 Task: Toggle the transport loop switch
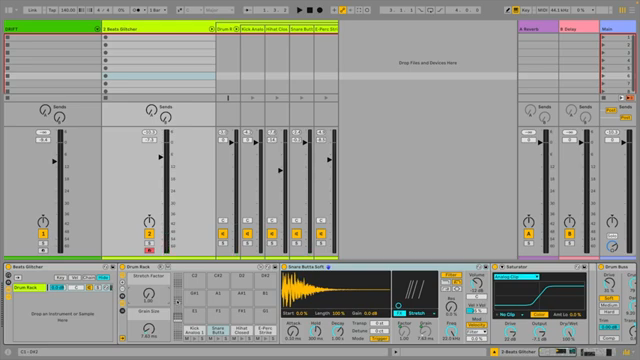[x=430, y=10]
